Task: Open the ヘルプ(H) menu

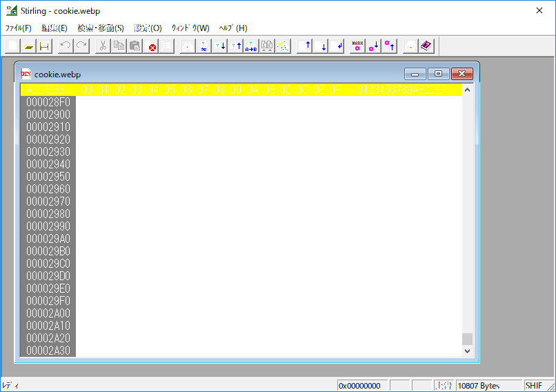Action: tap(233, 28)
